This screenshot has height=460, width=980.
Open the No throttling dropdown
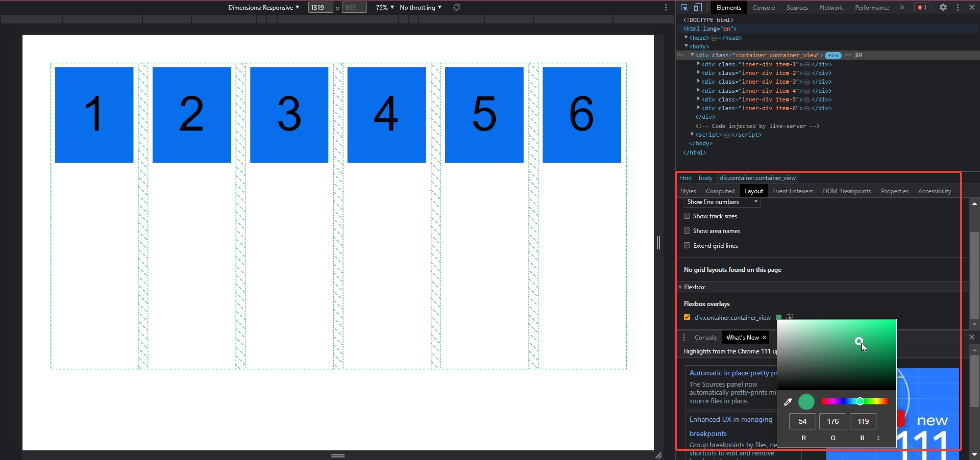pyautogui.click(x=420, y=7)
